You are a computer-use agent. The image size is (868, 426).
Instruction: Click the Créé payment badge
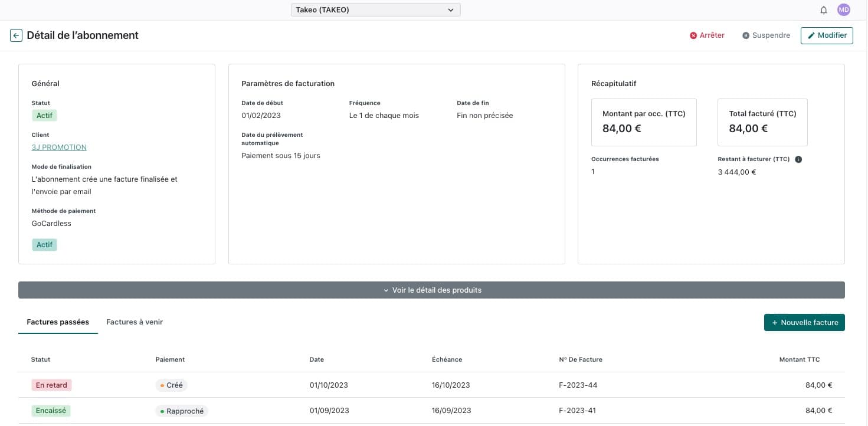tap(172, 385)
